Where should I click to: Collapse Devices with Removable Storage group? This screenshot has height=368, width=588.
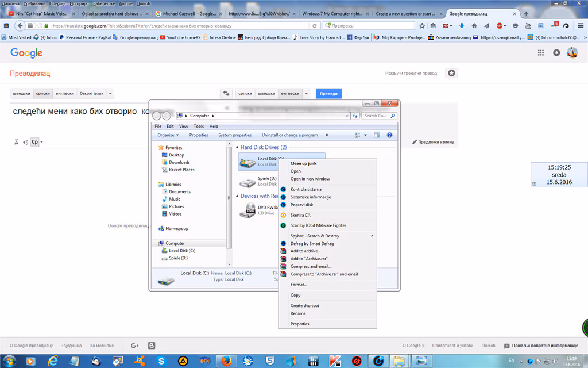(x=237, y=196)
